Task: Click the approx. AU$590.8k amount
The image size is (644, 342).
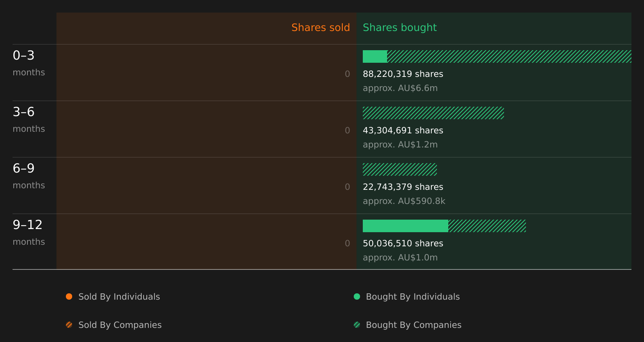Action: pos(404,201)
